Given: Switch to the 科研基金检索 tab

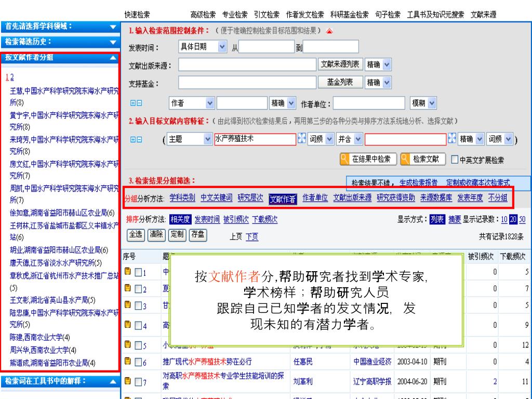Looking at the screenshot, I should [350, 15].
